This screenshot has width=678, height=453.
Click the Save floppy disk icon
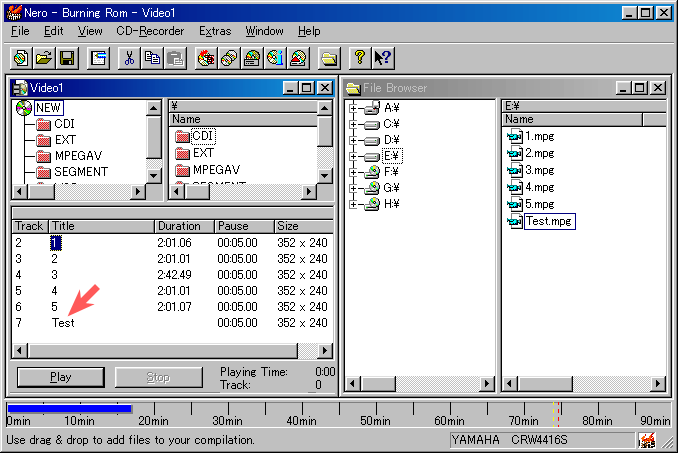coord(67,58)
